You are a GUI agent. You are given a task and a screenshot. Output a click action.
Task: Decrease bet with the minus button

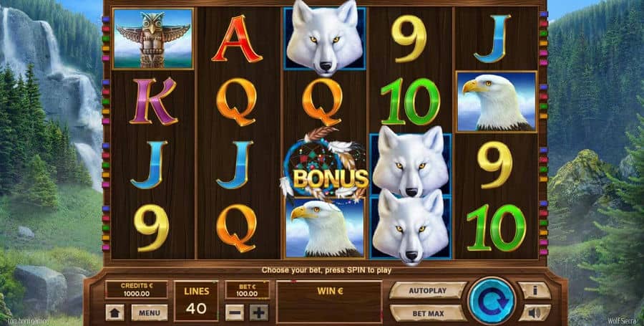235,313
